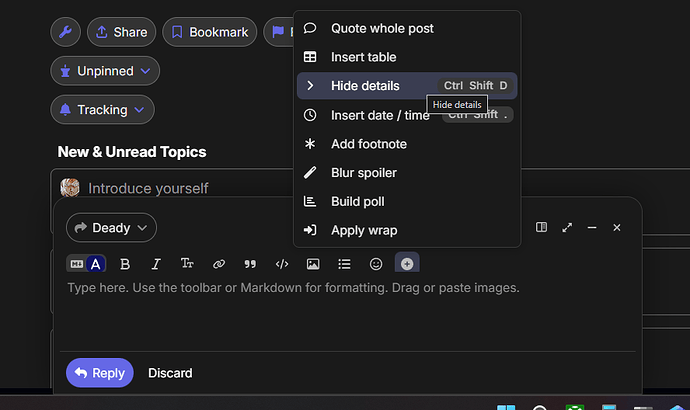
Task: Click the Introduce yourself avatar
Action: (x=70, y=188)
